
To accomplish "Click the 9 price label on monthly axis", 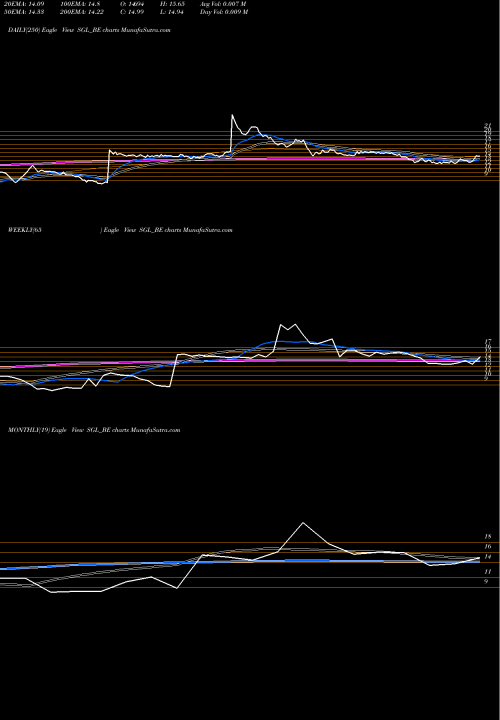I will [486, 582].
